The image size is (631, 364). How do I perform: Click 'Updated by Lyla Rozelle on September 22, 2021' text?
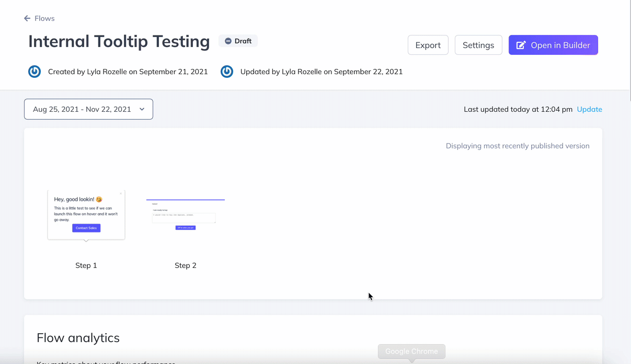coord(322,72)
